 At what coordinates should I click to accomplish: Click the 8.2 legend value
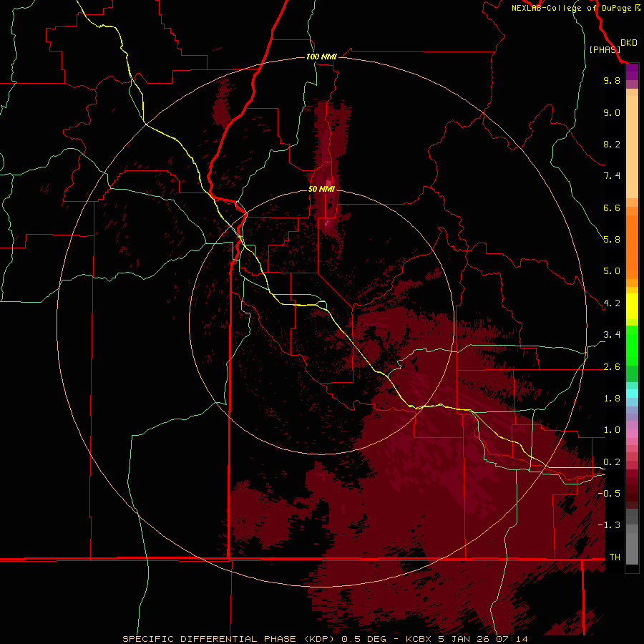pos(612,144)
